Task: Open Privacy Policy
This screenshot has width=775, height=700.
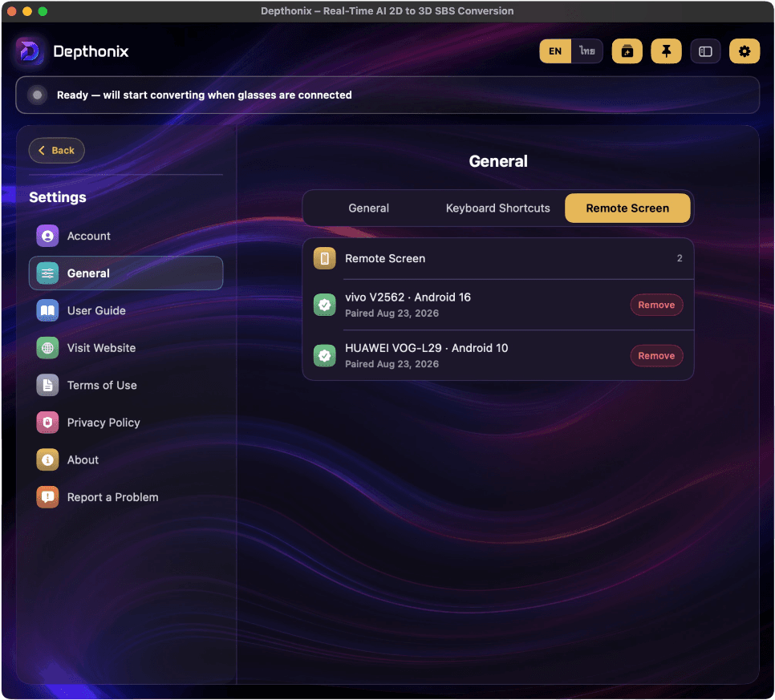Action: pyautogui.click(x=126, y=423)
